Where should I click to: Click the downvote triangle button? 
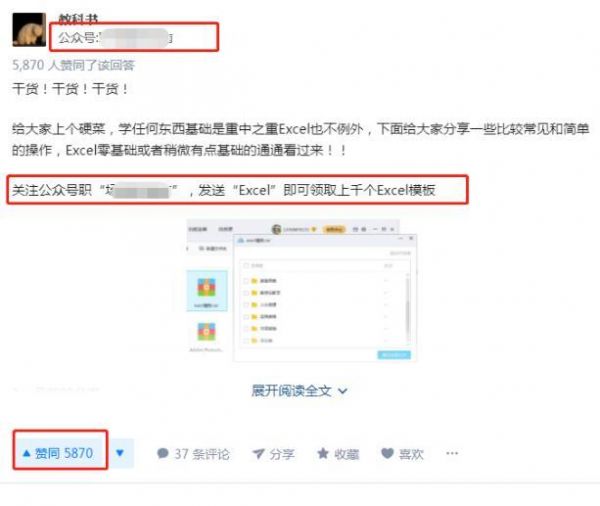point(120,454)
